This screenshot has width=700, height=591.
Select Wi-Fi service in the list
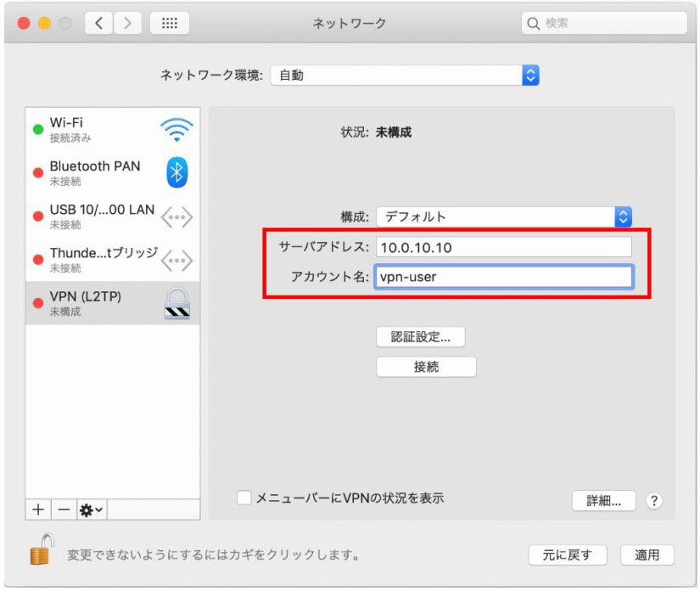pos(93,130)
